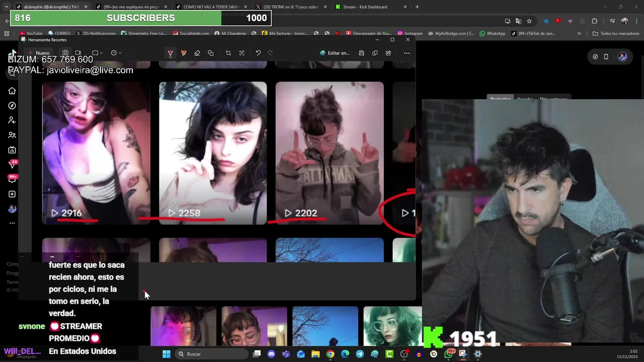Open the snip shape mode dropdown

(x=97, y=53)
